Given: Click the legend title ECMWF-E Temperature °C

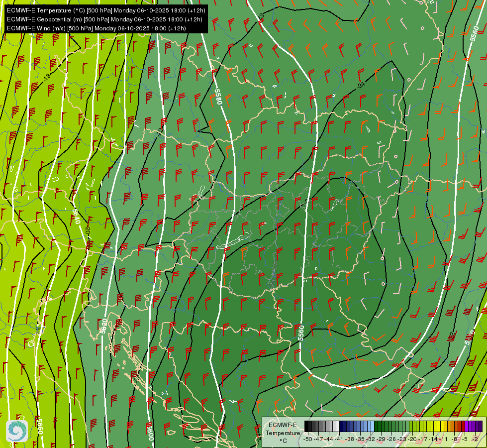Looking at the screenshot, I should click(283, 433).
